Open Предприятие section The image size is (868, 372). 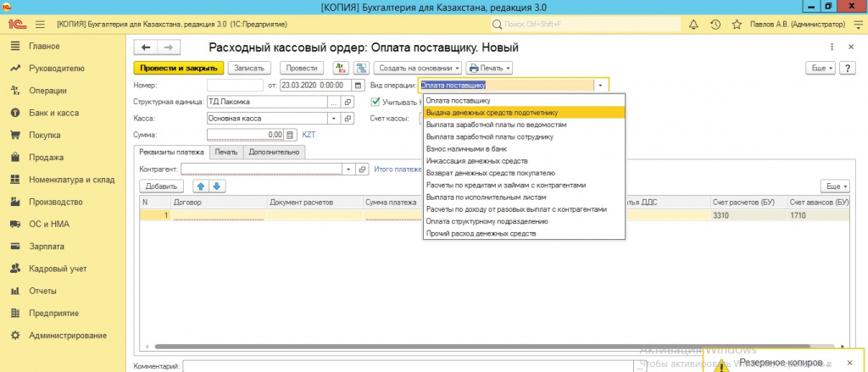pyautogui.click(x=54, y=313)
